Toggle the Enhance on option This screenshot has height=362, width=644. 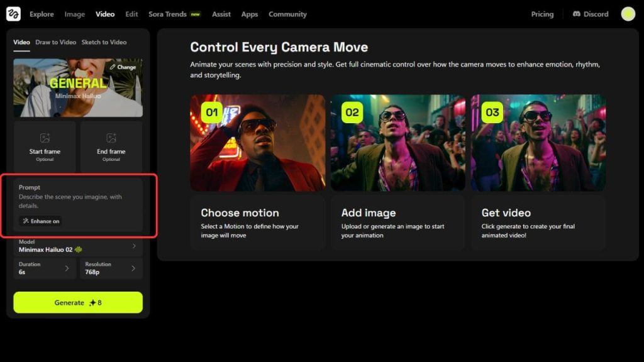pyautogui.click(x=40, y=221)
